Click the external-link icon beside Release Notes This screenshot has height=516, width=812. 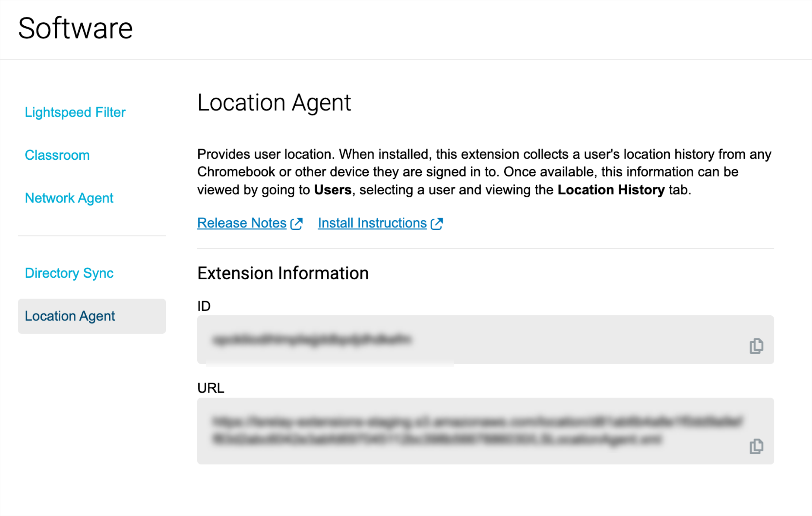click(x=296, y=223)
